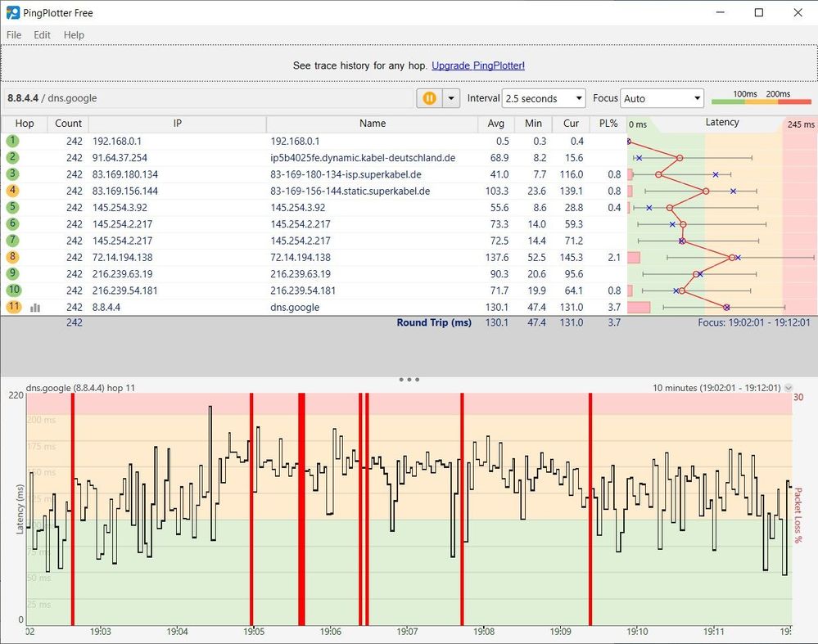Select IP cell 91.64.37.254

(120, 158)
